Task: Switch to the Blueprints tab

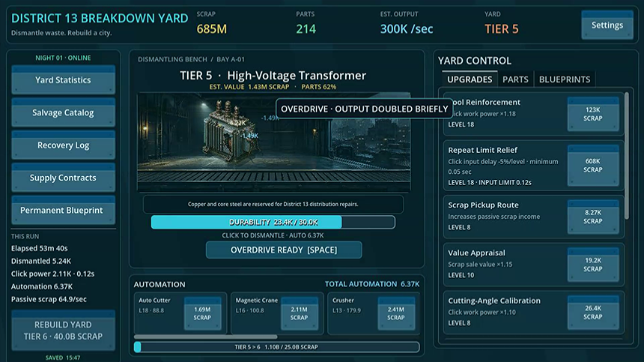Action: coord(565,79)
